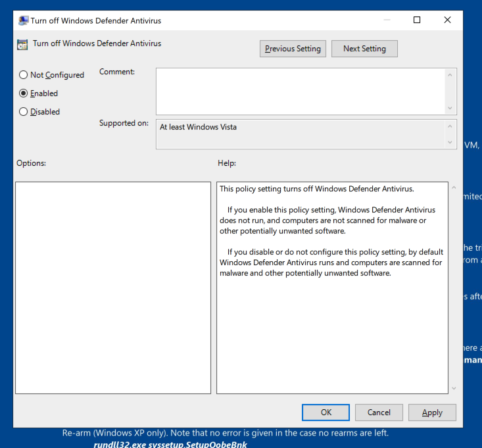This screenshot has width=482, height=448.
Task: Confirm with the OK button
Action: click(x=325, y=412)
